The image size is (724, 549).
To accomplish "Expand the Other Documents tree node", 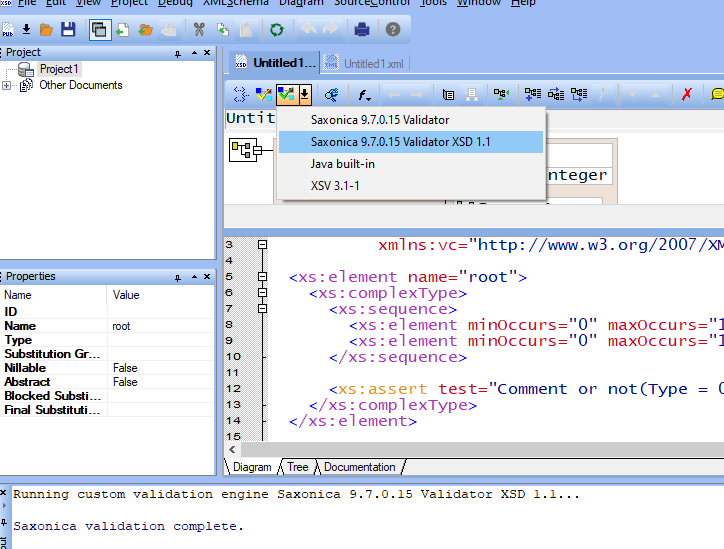I will click(x=7, y=86).
